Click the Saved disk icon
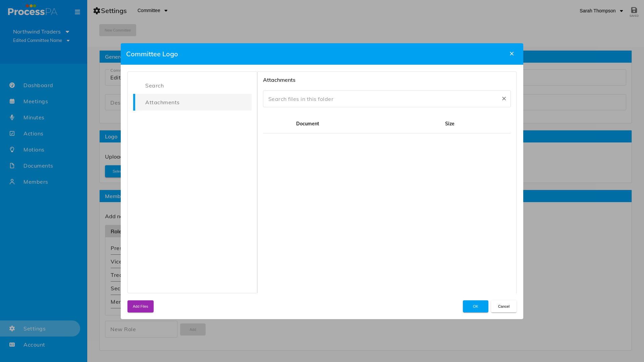The image size is (644, 362). point(634,10)
